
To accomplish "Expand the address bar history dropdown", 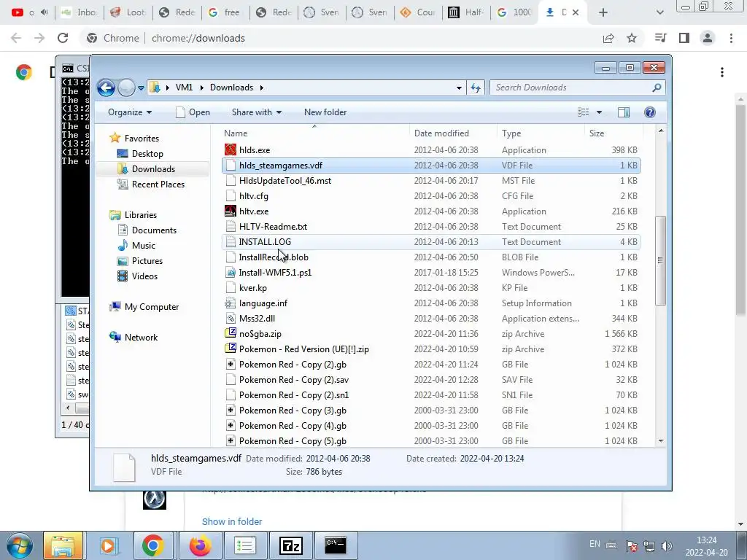I will click(459, 88).
